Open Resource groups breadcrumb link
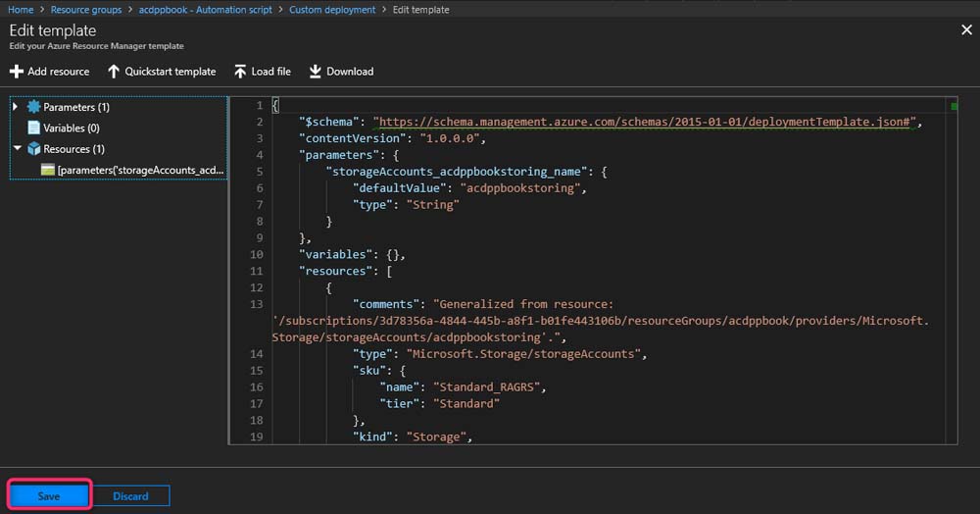The width and height of the screenshot is (980, 514). tap(86, 10)
